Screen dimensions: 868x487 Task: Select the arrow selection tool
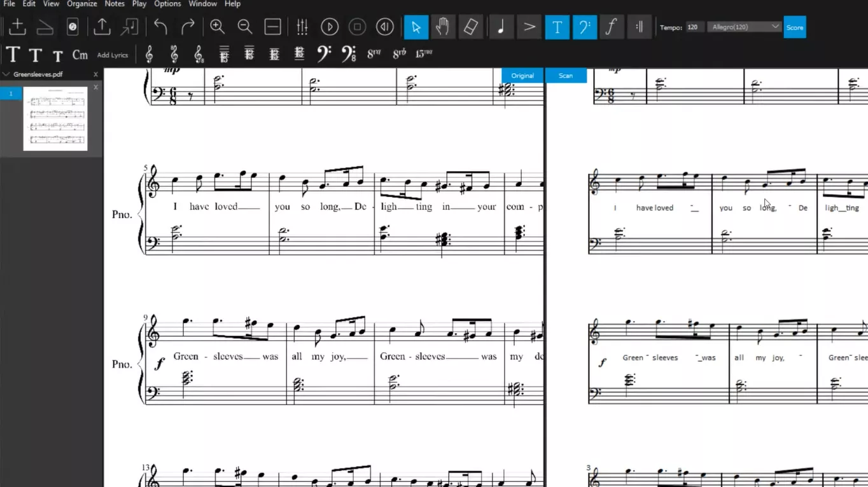pyautogui.click(x=416, y=27)
